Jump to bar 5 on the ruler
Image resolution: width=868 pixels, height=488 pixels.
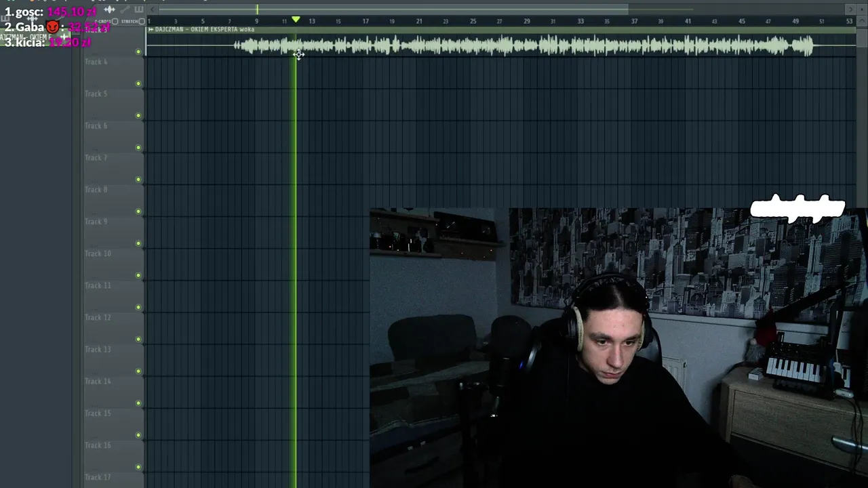point(203,21)
